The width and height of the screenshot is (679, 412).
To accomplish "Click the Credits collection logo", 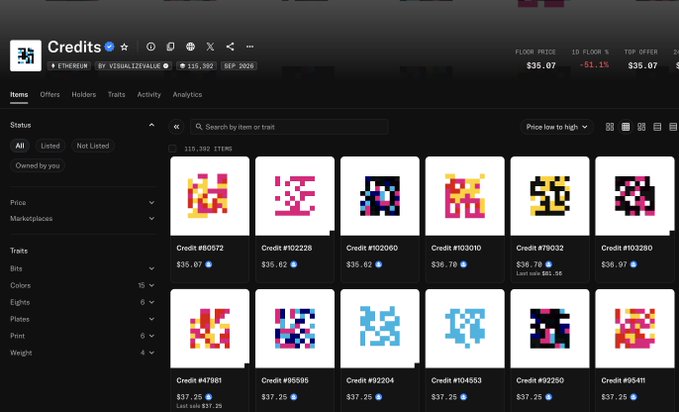I will (26, 55).
